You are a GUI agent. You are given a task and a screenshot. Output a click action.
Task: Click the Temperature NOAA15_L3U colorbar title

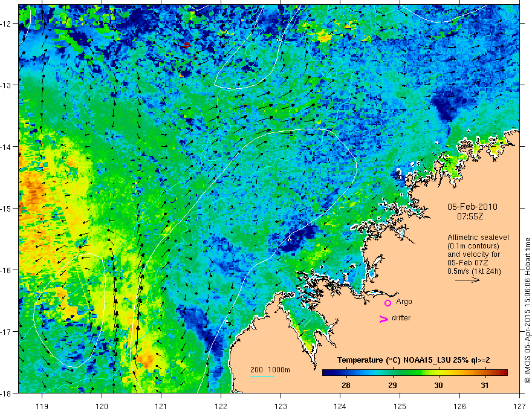414,360
